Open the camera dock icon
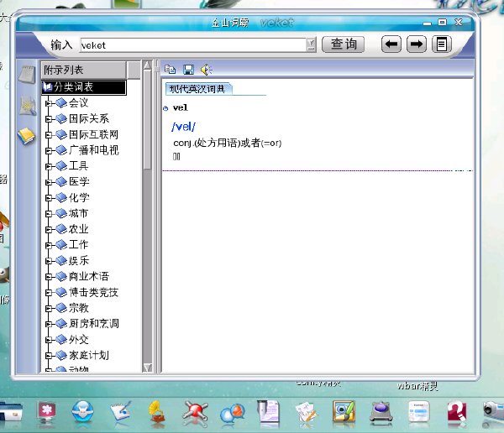This screenshot has width=504, height=433. click(493, 410)
